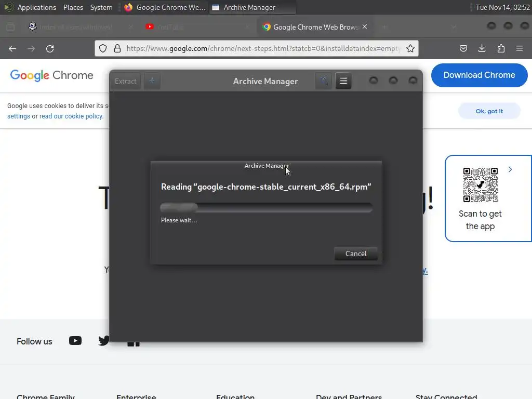The height and width of the screenshot is (399, 532).
Task: Open a new browser tab with plus
Action: click(x=384, y=27)
